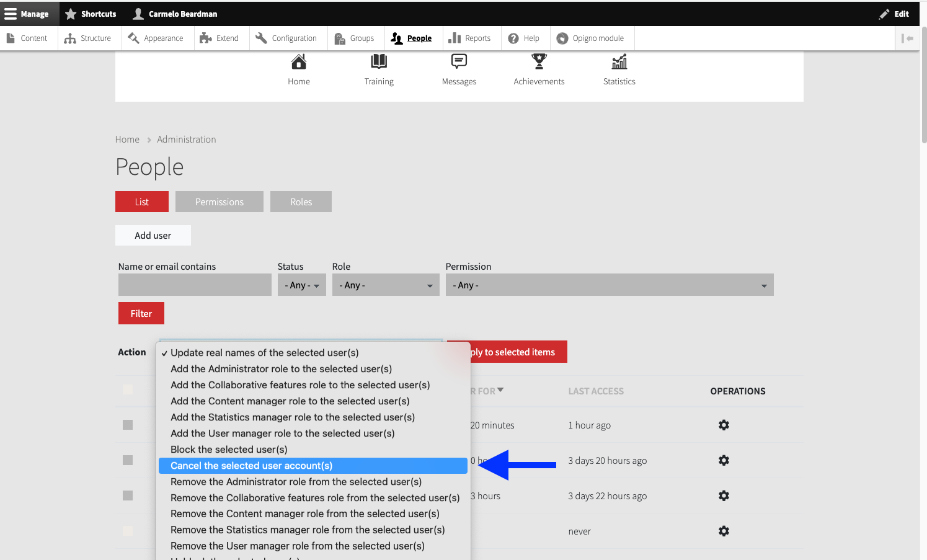Choose Remove Collaborative features role option
927x560 pixels.
click(313, 498)
